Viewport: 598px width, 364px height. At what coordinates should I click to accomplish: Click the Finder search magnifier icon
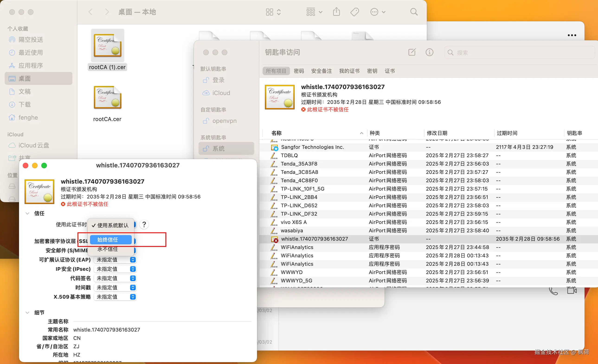pos(414,12)
